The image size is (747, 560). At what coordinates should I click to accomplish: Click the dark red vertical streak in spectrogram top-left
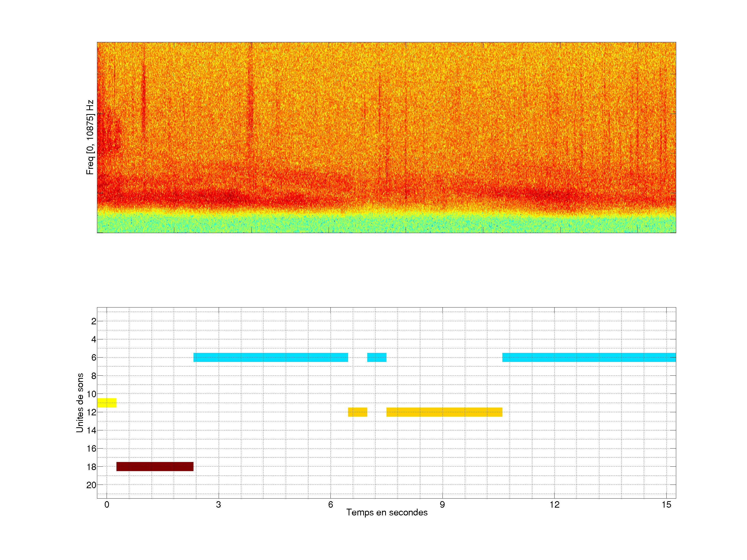point(144,98)
